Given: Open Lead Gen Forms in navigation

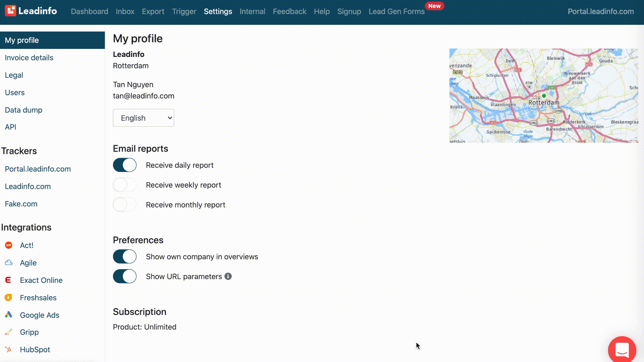Looking at the screenshot, I should (x=396, y=11).
